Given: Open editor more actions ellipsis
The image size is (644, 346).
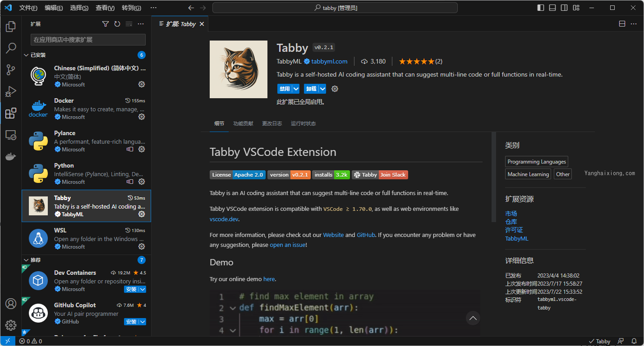Looking at the screenshot, I should coord(634,24).
